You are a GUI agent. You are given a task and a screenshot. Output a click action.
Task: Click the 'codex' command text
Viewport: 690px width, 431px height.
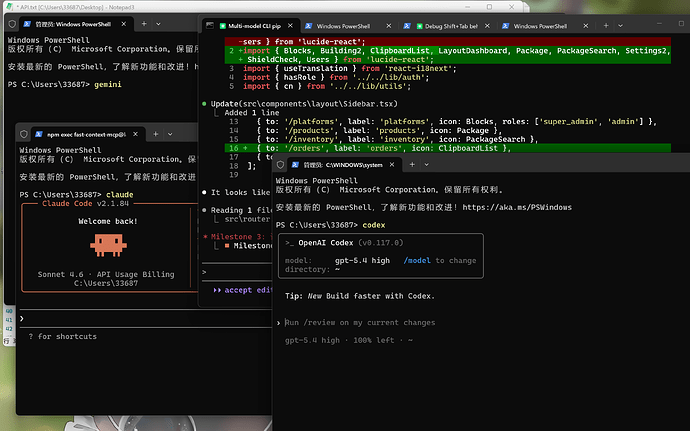(374, 225)
